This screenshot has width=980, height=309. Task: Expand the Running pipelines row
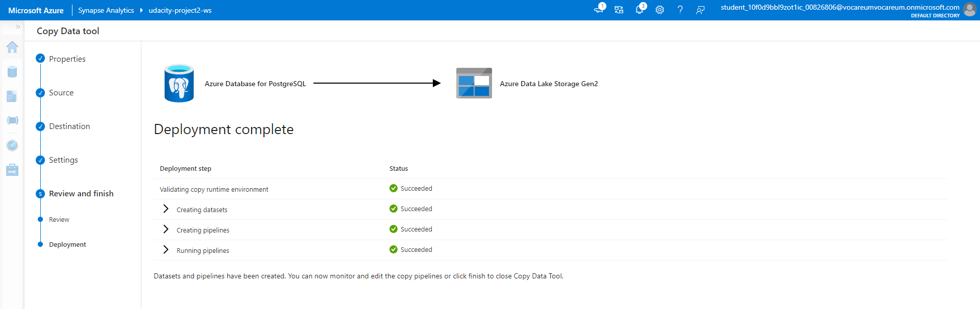coord(165,249)
